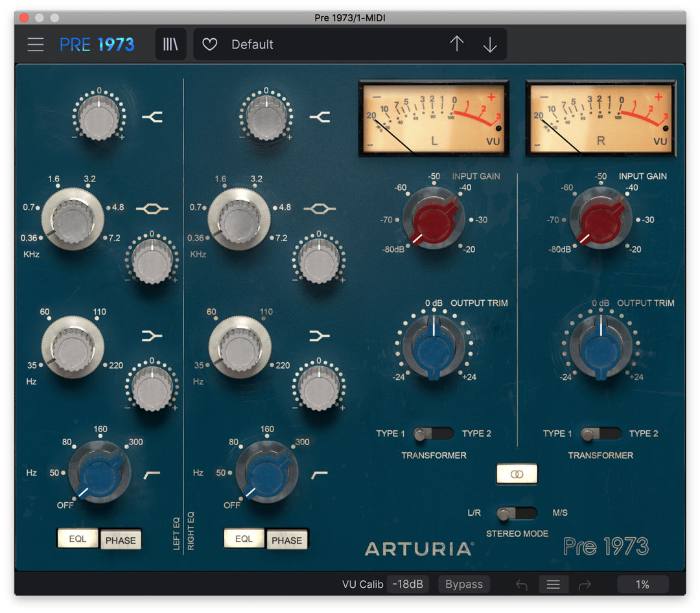Open the hamburger main menu
Image resolution: width=700 pixels, height=613 pixels.
tap(35, 45)
